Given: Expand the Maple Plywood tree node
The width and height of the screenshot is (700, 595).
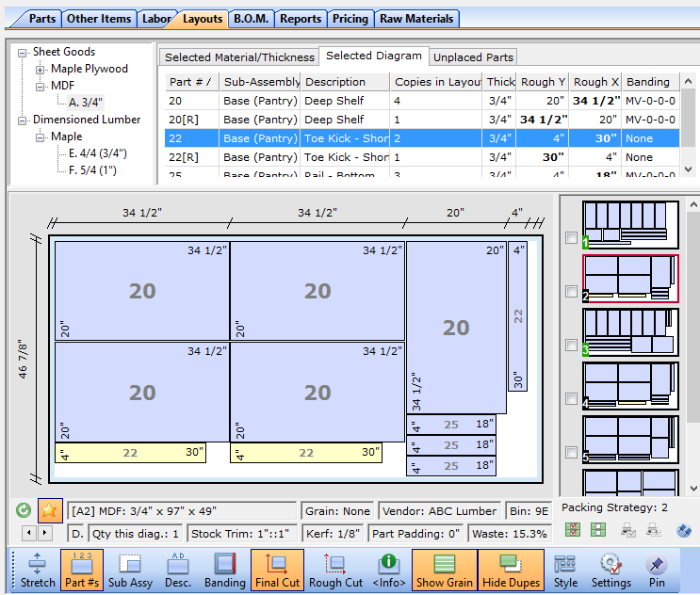Looking at the screenshot, I should [x=41, y=70].
